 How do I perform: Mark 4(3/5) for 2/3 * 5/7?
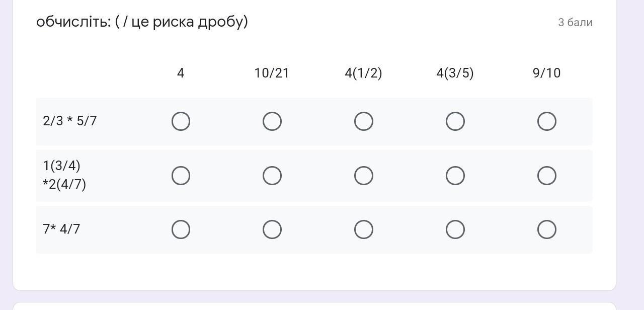[x=455, y=121]
